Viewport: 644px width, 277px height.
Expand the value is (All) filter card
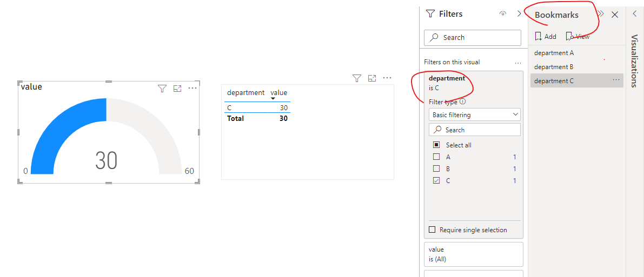pos(474,254)
